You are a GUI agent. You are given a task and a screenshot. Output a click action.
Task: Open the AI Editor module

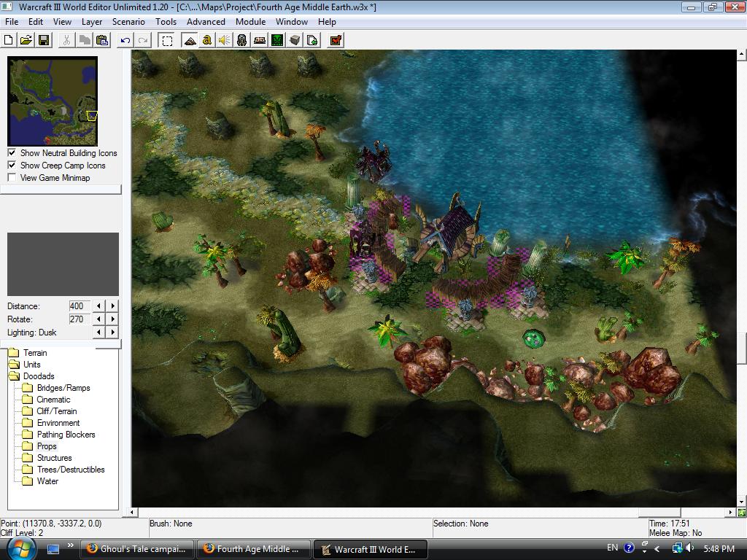(277, 41)
